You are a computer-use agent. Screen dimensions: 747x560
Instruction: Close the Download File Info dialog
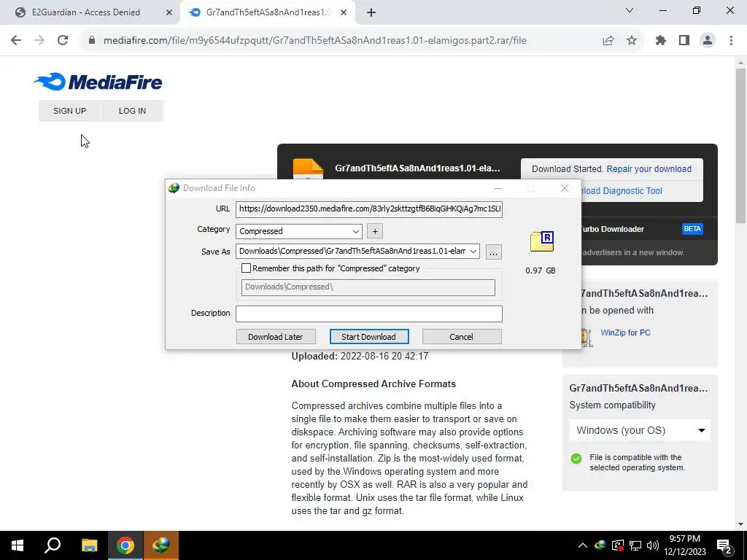point(565,188)
